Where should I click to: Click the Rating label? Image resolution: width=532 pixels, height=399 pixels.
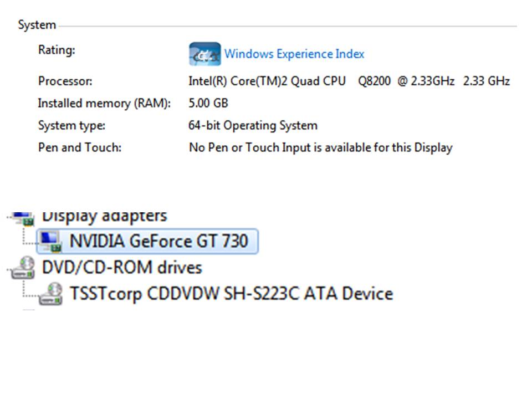[x=56, y=50]
